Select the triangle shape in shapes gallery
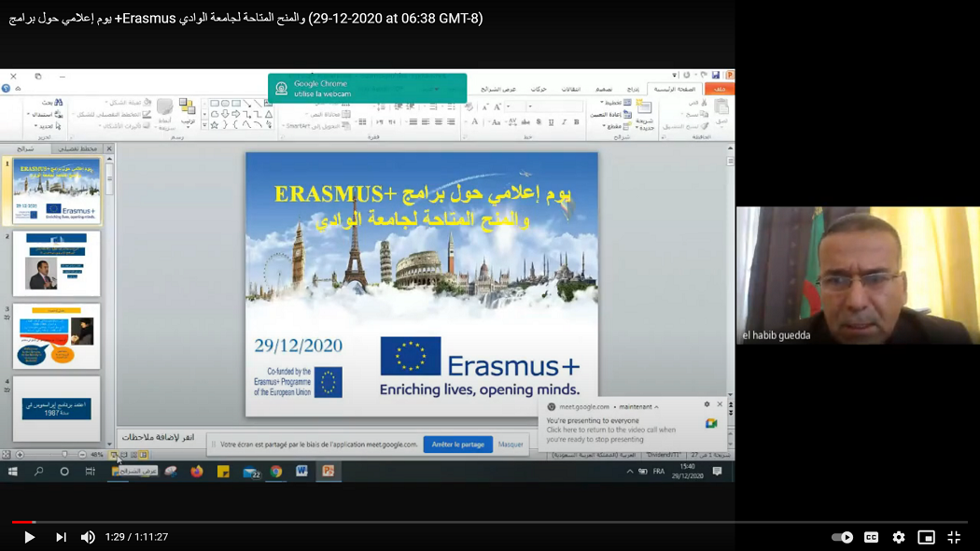Viewport: 980px width, 551px height. [269, 115]
